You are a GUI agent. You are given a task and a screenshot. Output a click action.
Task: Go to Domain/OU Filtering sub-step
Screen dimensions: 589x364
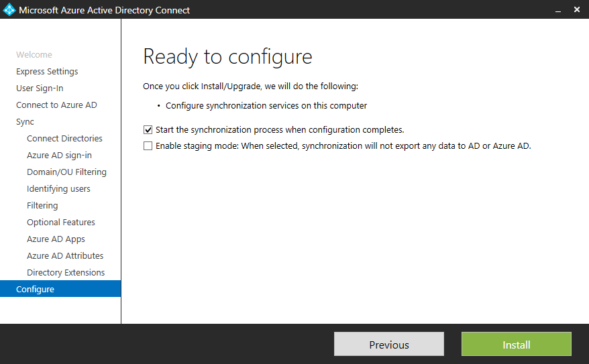click(x=66, y=172)
